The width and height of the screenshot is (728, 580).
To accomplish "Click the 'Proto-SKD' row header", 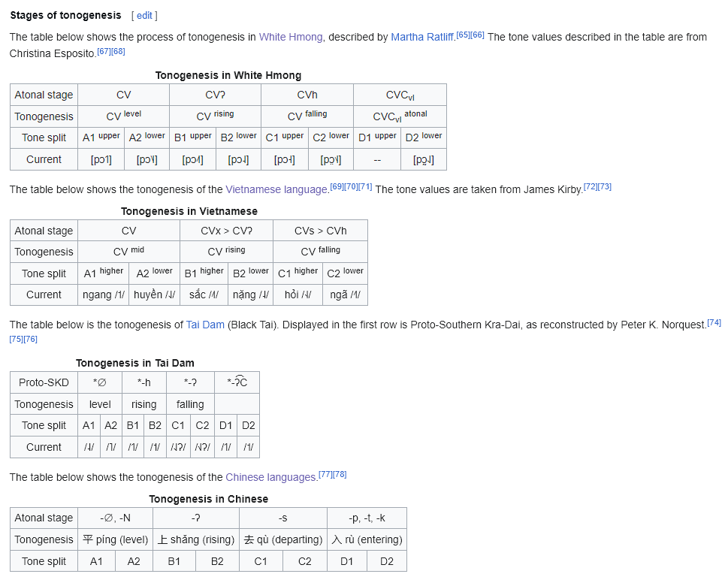I will click(44, 382).
